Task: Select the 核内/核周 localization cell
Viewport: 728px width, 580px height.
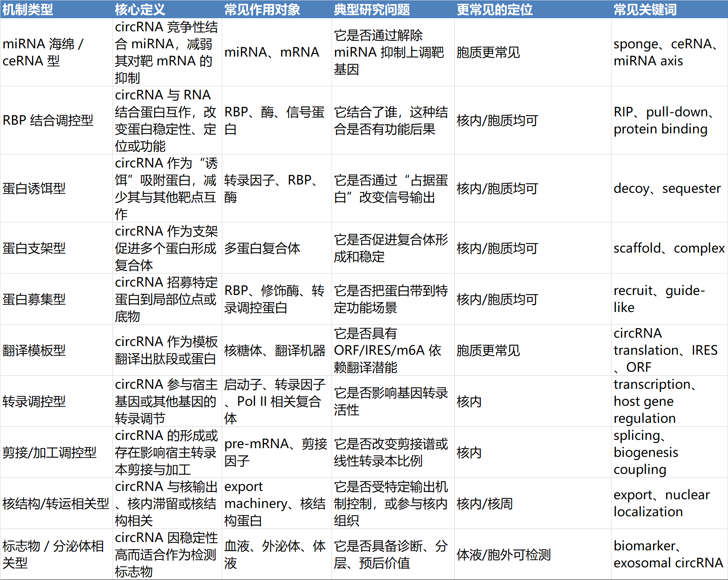Action: click(485, 504)
